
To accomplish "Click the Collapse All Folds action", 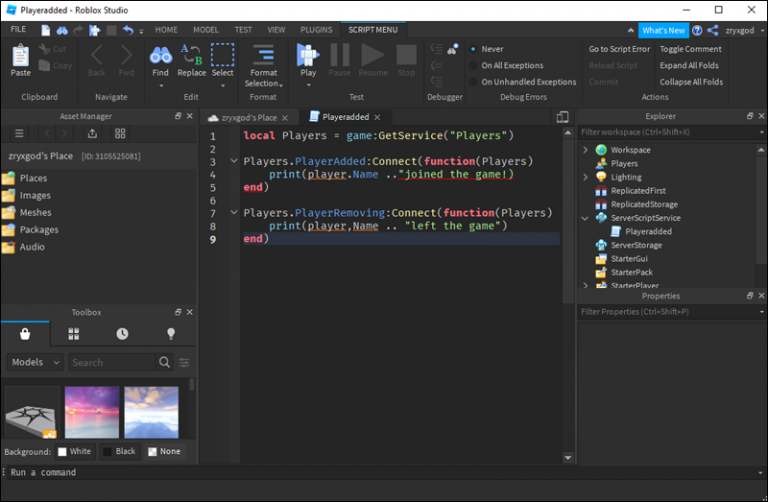I will tap(690, 82).
